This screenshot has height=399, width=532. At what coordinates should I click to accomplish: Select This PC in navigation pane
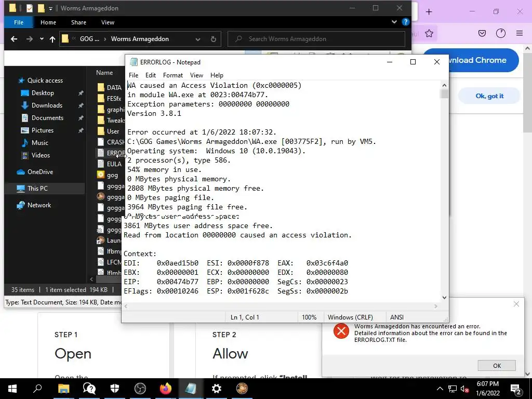(x=37, y=189)
